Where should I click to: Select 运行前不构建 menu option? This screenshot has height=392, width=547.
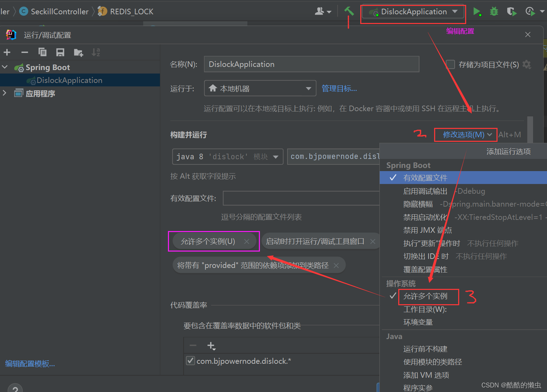pos(463,349)
